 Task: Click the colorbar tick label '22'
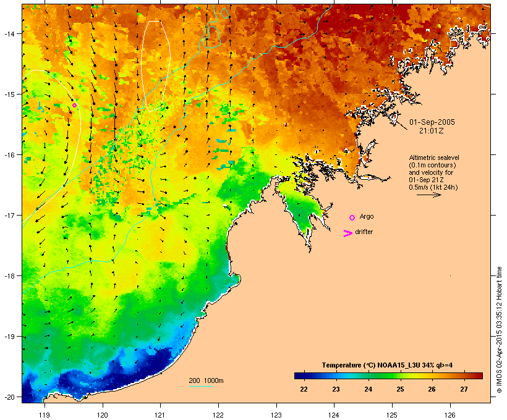304,389
